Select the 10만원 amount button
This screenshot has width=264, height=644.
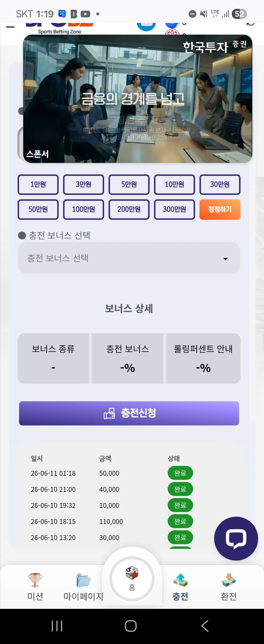point(174,184)
